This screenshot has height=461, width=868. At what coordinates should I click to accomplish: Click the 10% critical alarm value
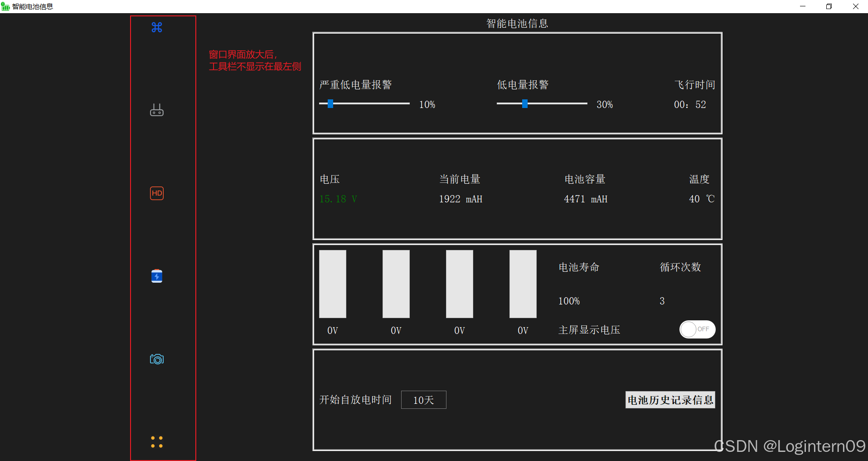coord(427,105)
